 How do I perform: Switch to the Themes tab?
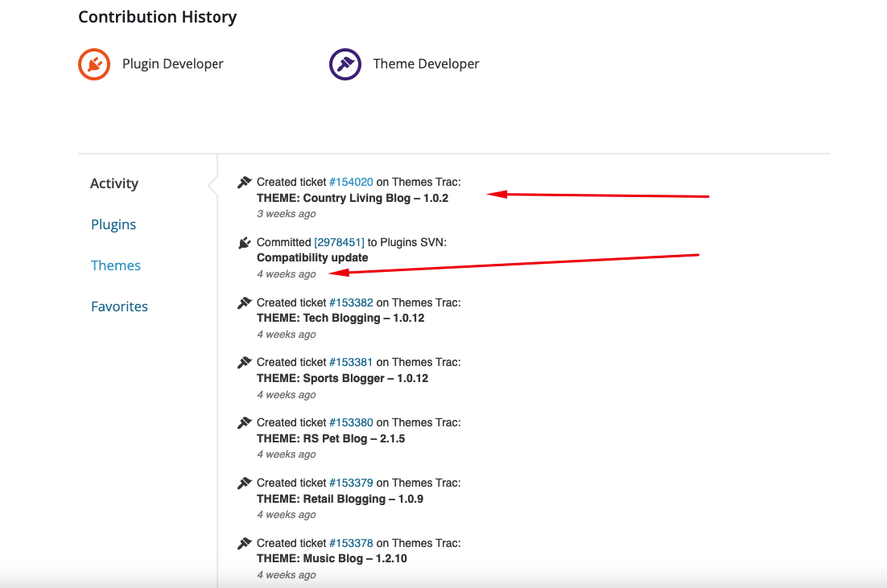[116, 265]
